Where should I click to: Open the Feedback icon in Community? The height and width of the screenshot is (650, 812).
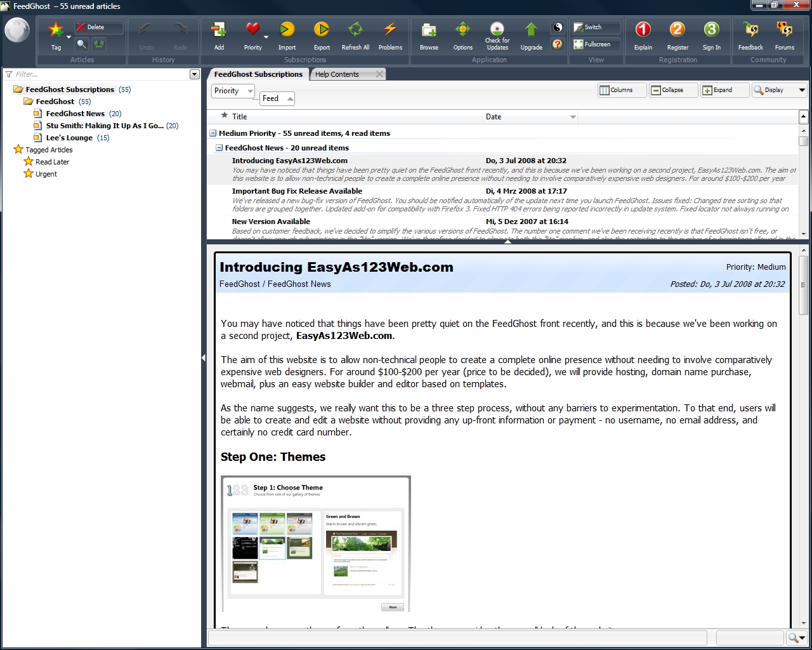pyautogui.click(x=750, y=30)
